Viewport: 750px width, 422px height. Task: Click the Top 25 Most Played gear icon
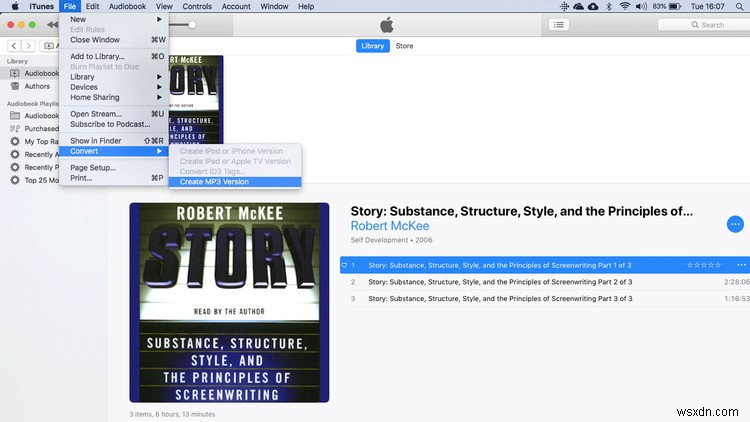[15, 180]
